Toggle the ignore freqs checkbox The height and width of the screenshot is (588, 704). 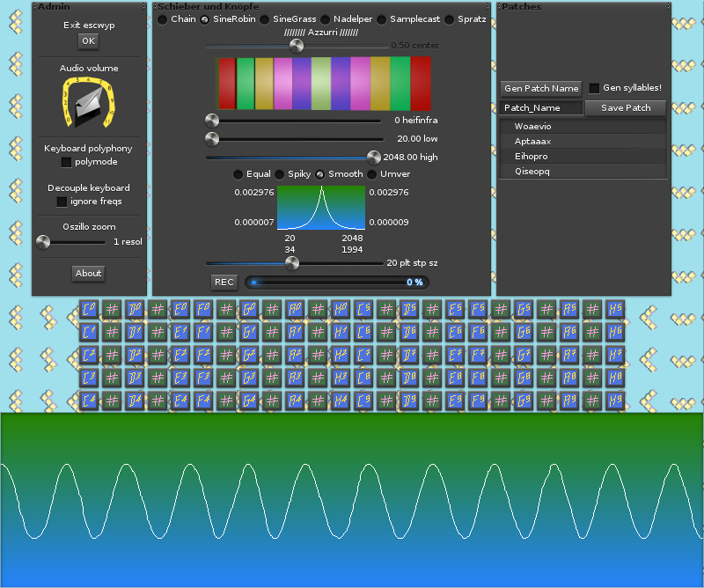click(62, 202)
